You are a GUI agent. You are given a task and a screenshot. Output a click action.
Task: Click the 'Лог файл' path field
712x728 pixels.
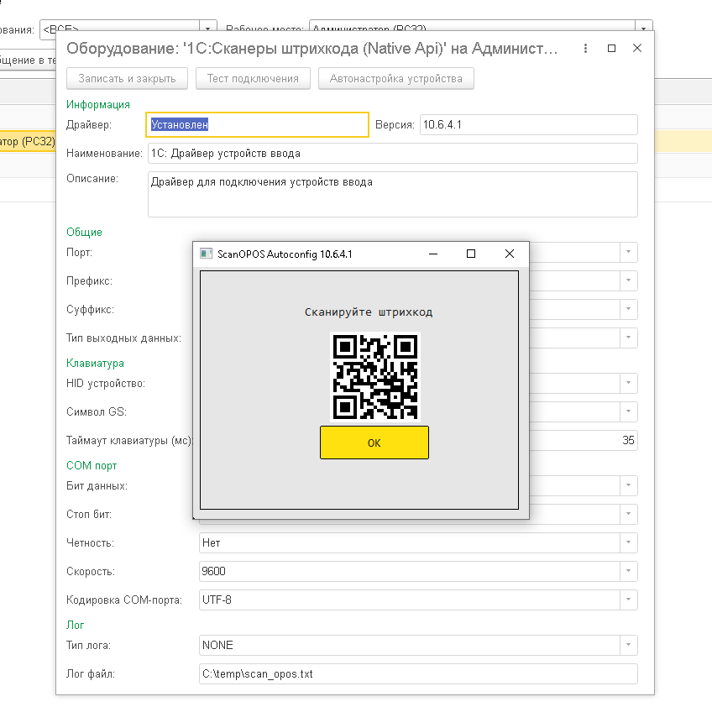(x=416, y=674)
